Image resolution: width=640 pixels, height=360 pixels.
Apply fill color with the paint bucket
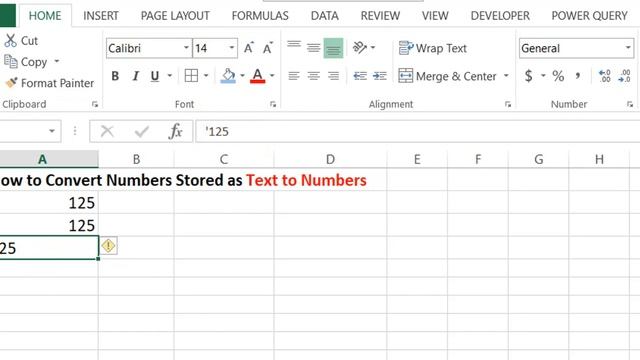[228, 76]
